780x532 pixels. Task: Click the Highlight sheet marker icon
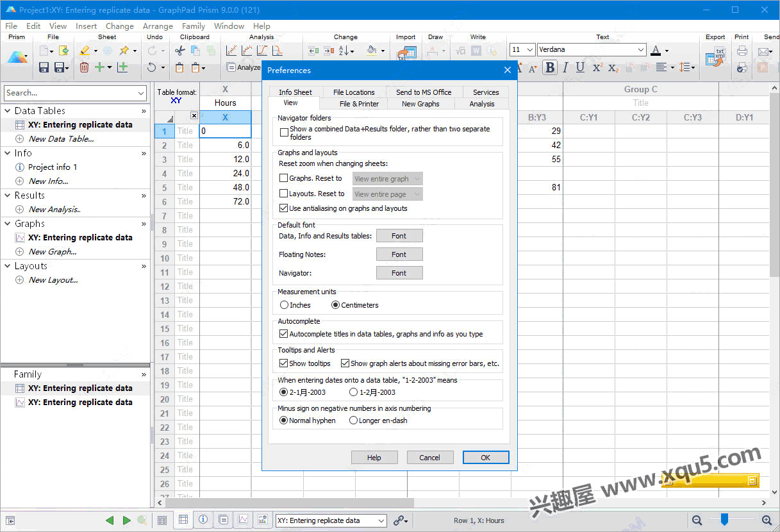point(85,51)
